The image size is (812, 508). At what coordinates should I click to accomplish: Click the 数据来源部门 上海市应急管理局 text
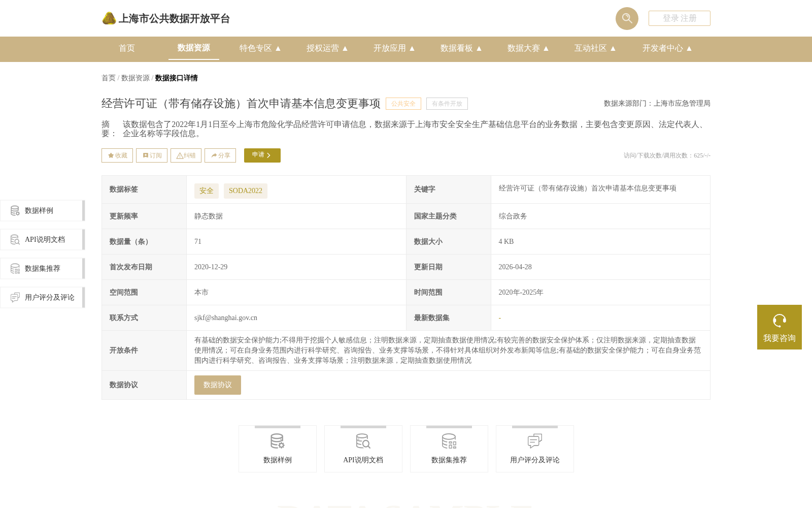click(657, 104)
